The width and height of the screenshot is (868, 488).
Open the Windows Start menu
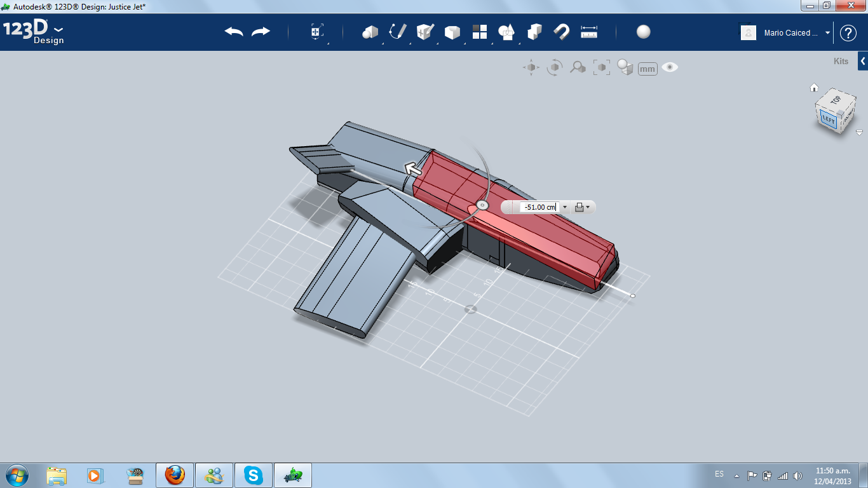(x=17, y=475)
